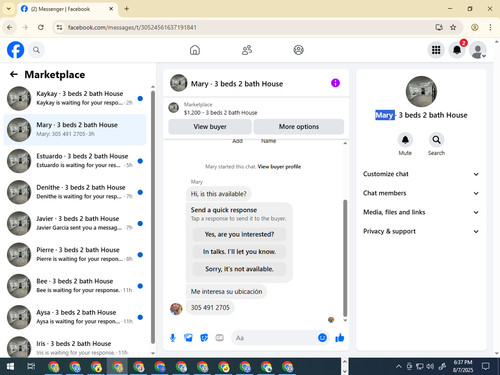Image resolution: width=500 pixels, height=375 pixels.
Task: Click the message text field Aa
Action: pyautogui.click(x=275, y=338)
